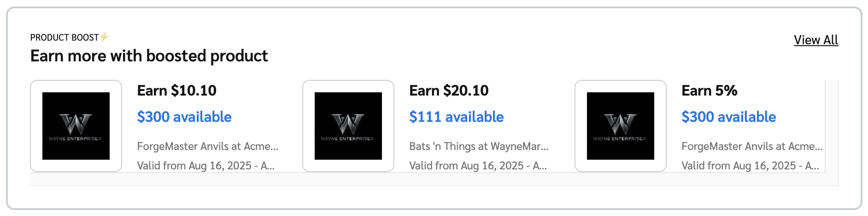
Task: Select the Earn 5% offer title
Action: (x=709, y=90)
